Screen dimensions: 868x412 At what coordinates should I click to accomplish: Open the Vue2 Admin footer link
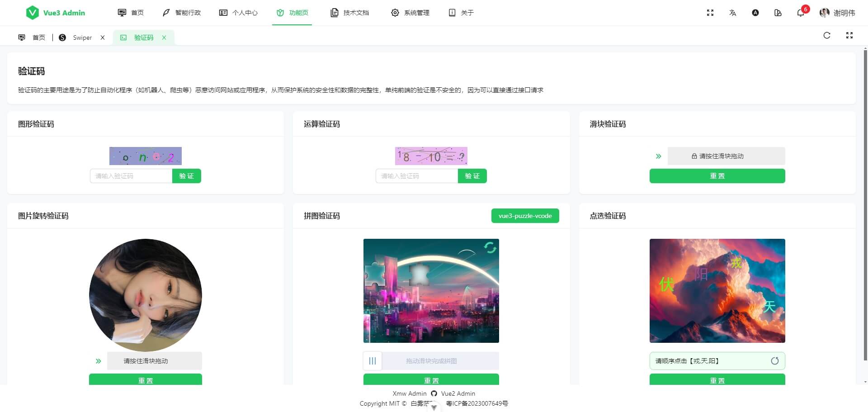click(458, 393)
